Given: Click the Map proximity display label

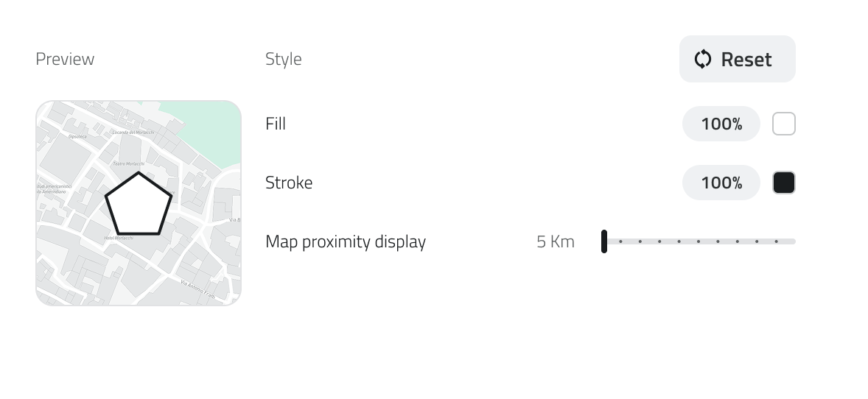Looking at the screenshot, I should point(345,241).
